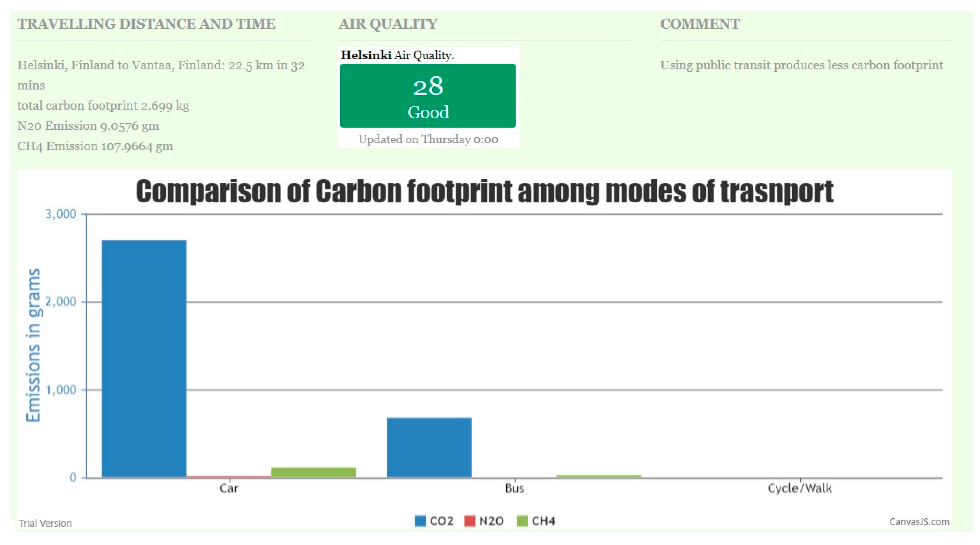The image size is (980, 545).
Task: Click the Updated on Thursday 0:00 text
Action: pos(428,139)
